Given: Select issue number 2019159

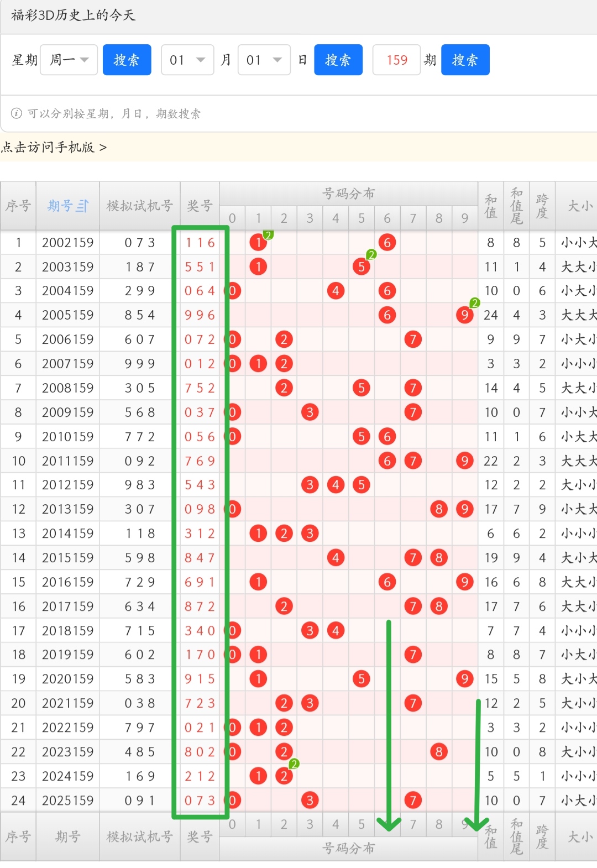Looking at the screenshot, I should (x=67, y=655).
